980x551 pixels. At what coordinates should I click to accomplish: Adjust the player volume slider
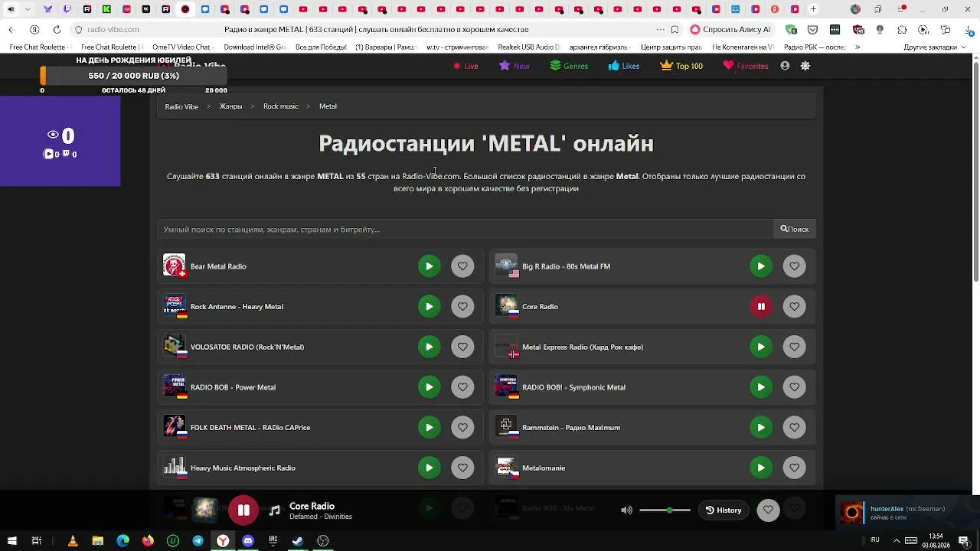pyautogui.click(x=665, y=510)
